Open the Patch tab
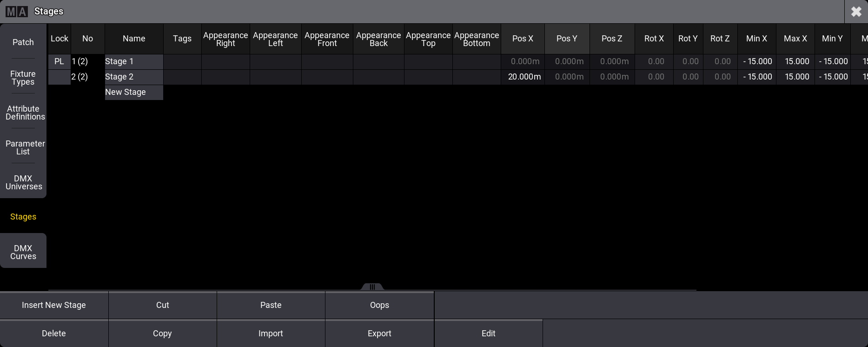868x347 pixels. [x=23, y=42]
